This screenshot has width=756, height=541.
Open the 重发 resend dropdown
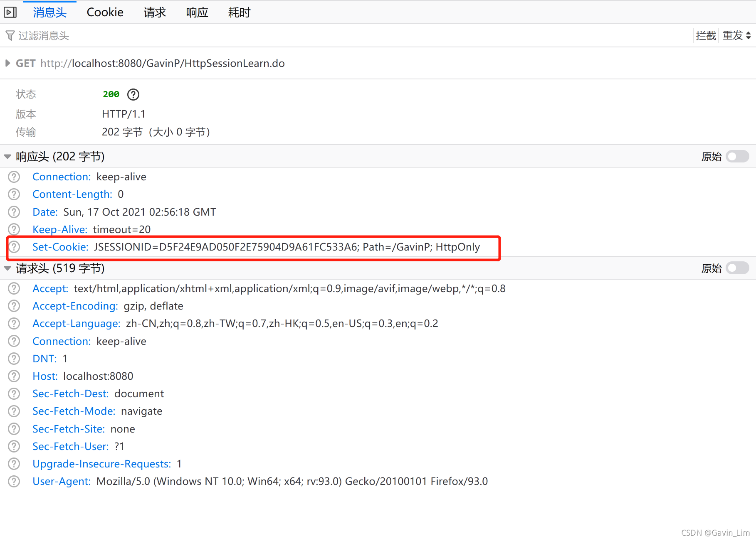736,36
